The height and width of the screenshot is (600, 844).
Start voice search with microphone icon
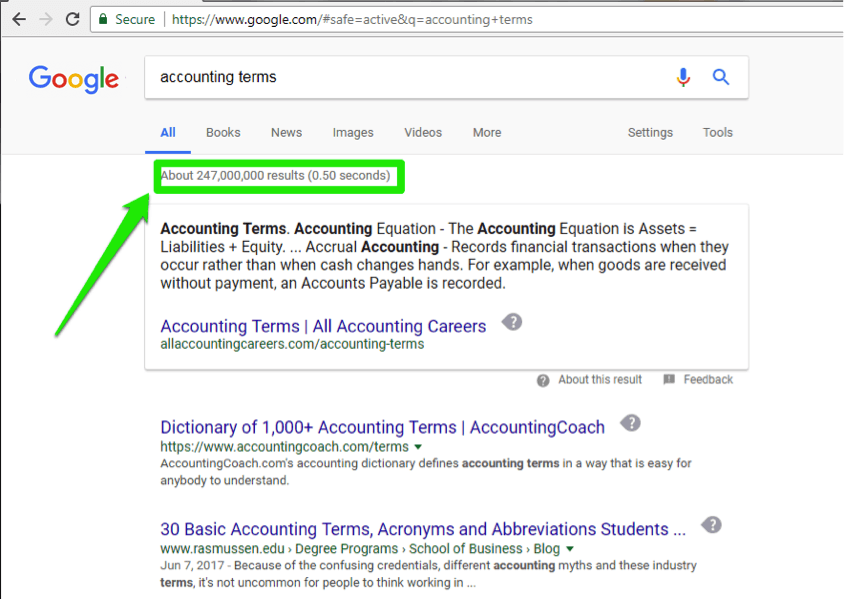(x=683, y=77)
